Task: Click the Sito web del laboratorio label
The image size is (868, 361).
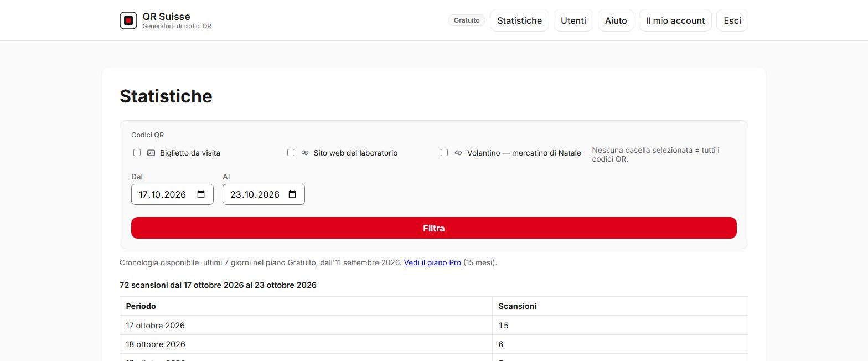Action: point(355,153)
